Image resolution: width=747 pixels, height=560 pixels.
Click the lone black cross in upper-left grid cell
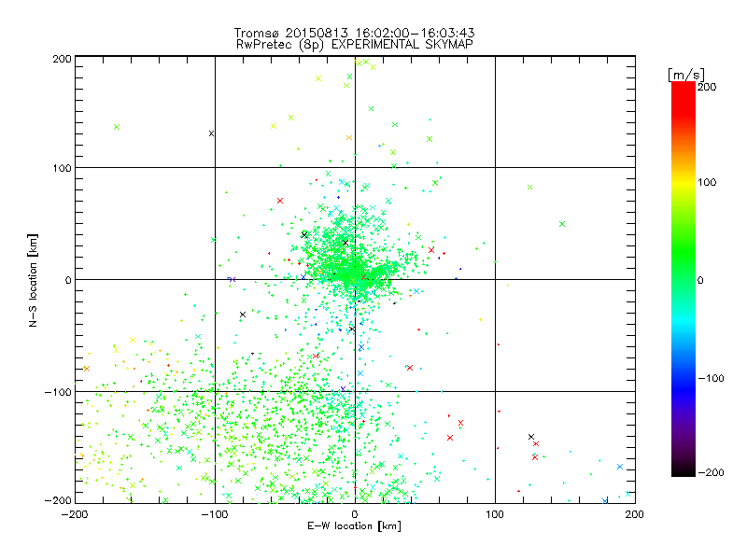(x=212, y=133)
